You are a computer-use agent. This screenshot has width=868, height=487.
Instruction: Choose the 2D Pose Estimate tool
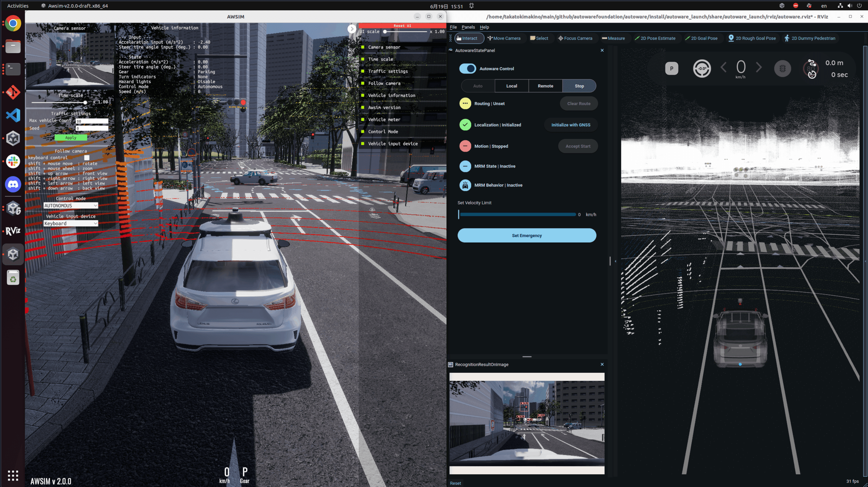coord(656,38)
